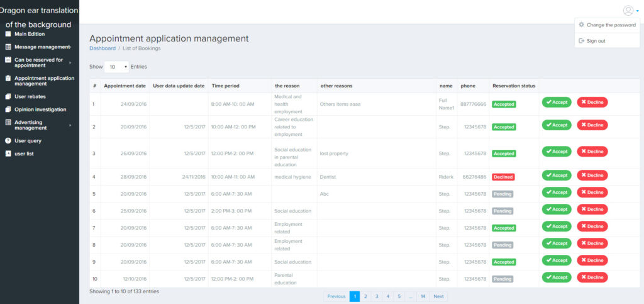The height and width of the screenshot is (304, 644).
Task: Click the User query question mark icon
Action: [8, 141]
